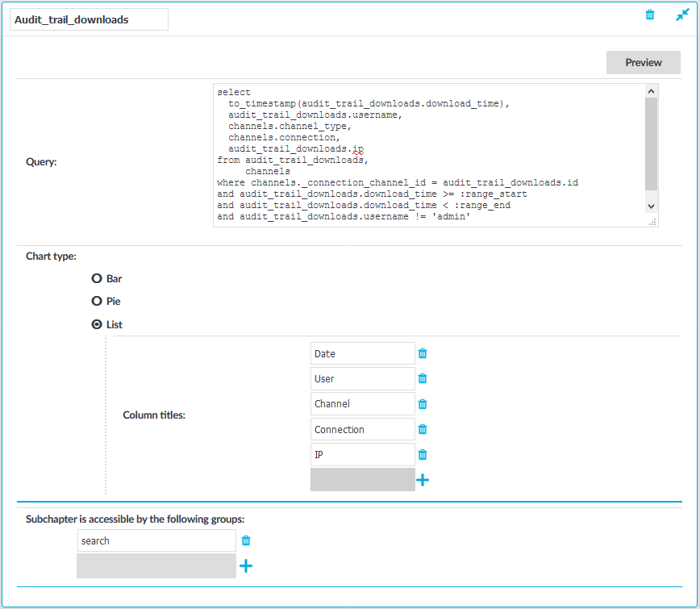Delete the Channel column title
The image size is (700, 609).
click(423, 404)
